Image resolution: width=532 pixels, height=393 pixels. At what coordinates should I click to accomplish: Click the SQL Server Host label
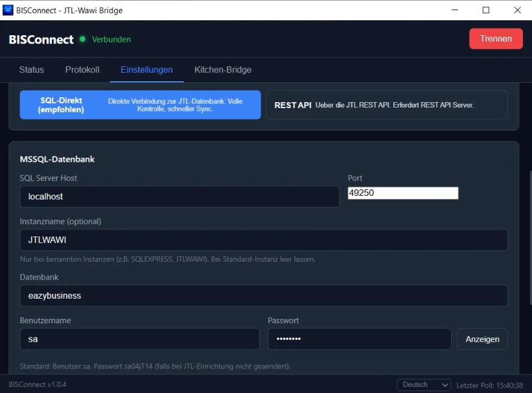[x=48, y=178]
